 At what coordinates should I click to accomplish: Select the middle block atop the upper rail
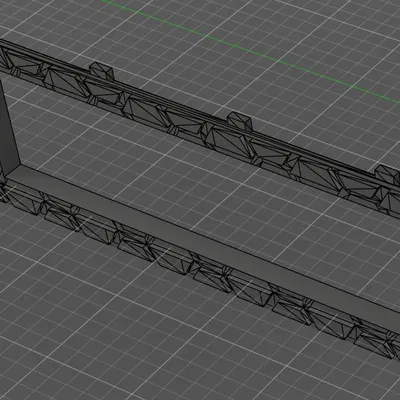coord(239,121)
